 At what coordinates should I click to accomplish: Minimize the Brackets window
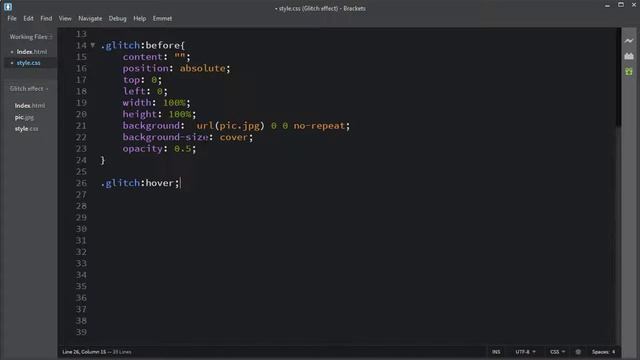point(607,5)
